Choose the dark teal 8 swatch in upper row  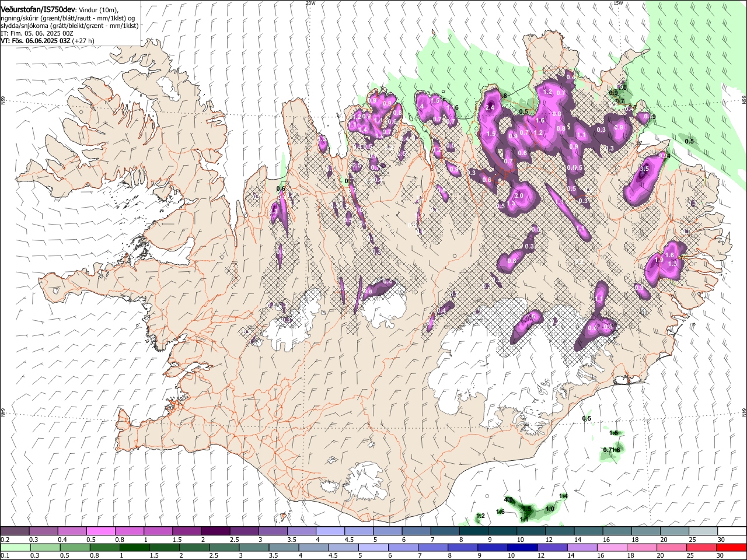(x=473, y=531)
